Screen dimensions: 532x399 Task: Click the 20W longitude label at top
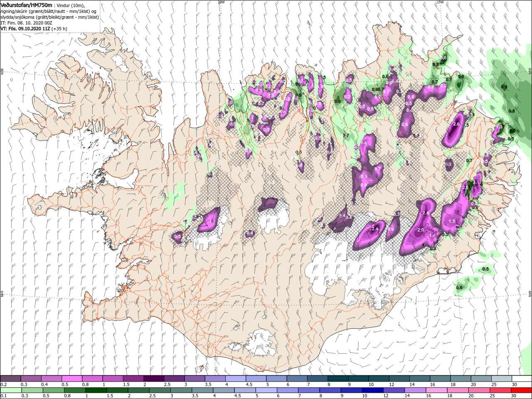pyautogui.click(x=221, y=2)
